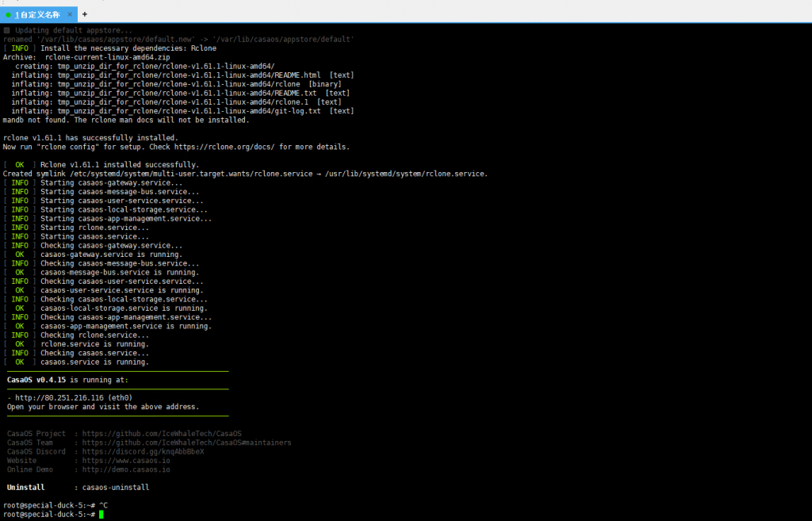Click the 'mandb not found' warning line
Screen dimensions: 812x521
(125, 120)
